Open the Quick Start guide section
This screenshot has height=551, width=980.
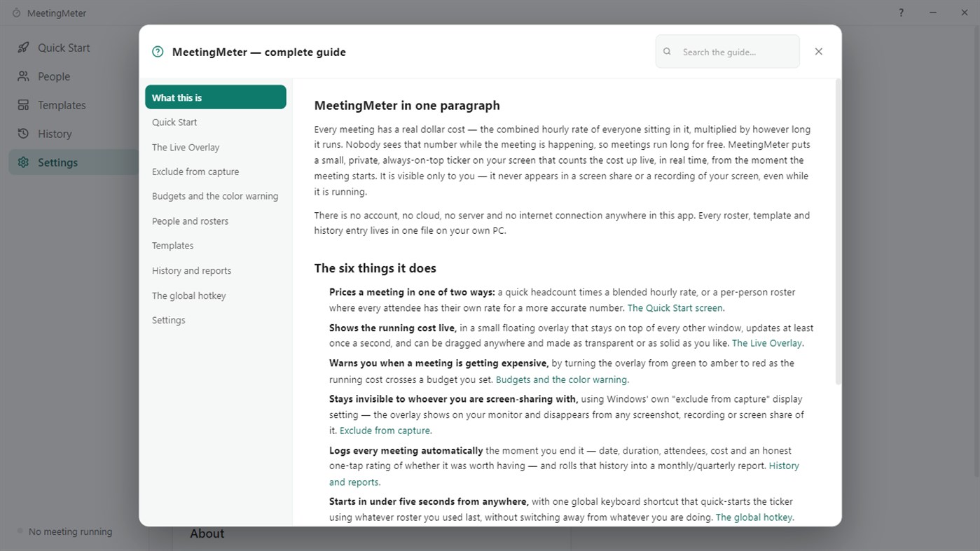[216, 122]
